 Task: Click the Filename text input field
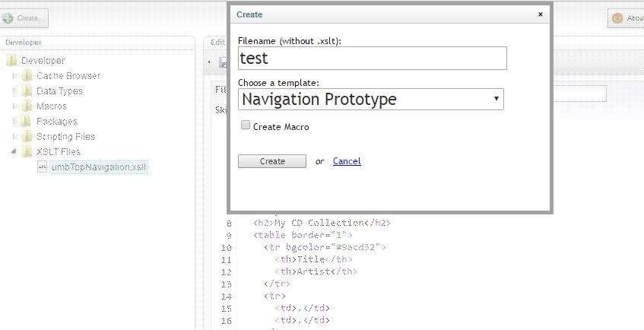[x=372, y=58]
